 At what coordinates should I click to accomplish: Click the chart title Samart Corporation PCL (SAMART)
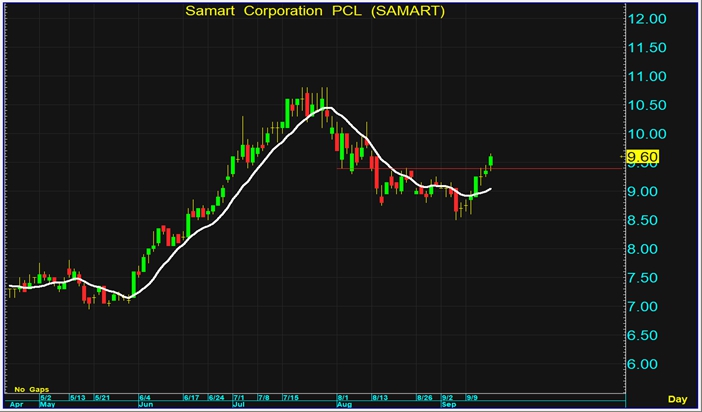point(315,11)
